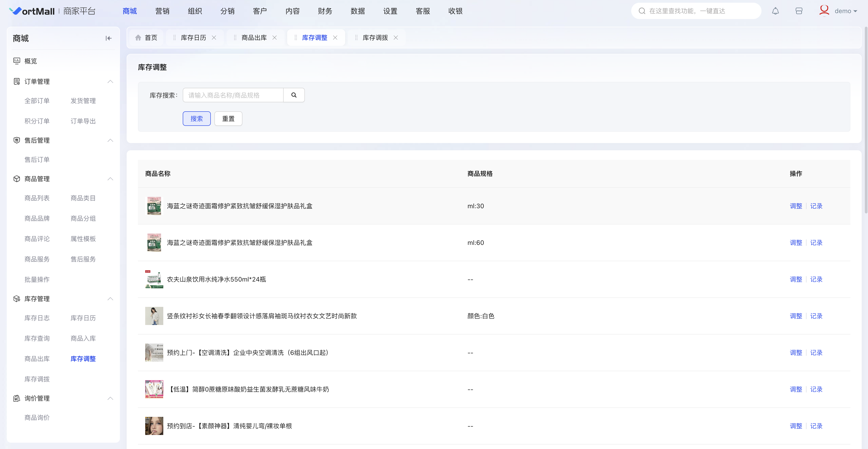The image size is (868, 449).
Task: Switch to the 库存调拨 tab
Action: pyautogui.click(x=375, y=38)
